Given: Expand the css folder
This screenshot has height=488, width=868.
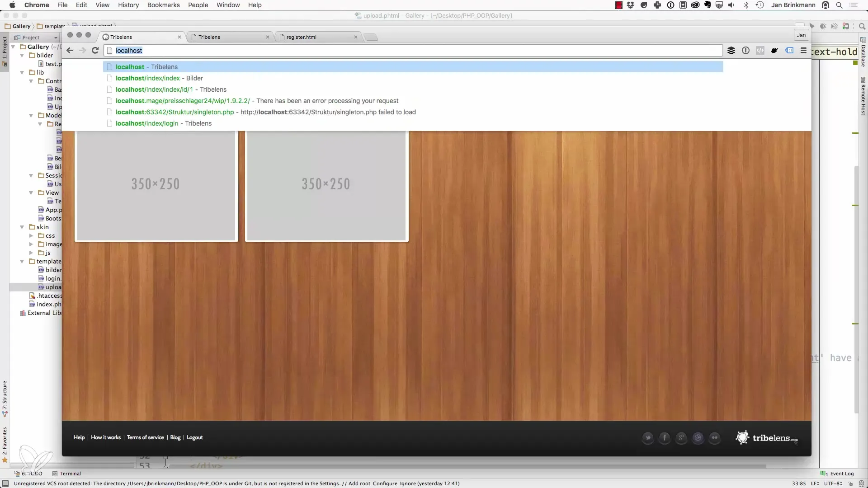Looking at the screenshot, I should tap(31, 235).
